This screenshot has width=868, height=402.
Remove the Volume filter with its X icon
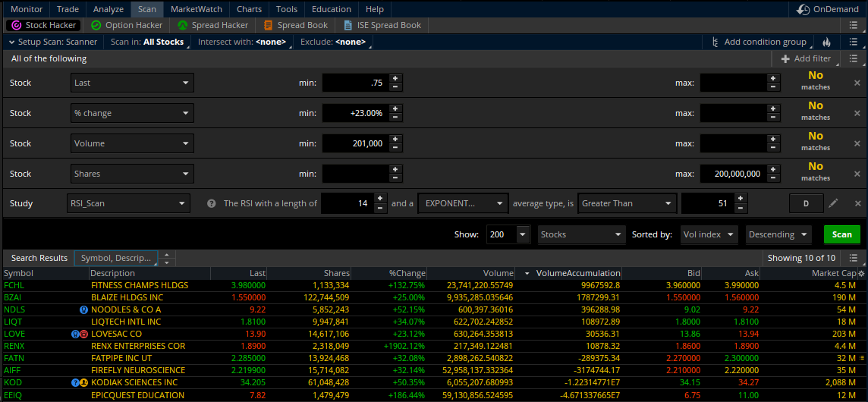(x=857, y=143)
